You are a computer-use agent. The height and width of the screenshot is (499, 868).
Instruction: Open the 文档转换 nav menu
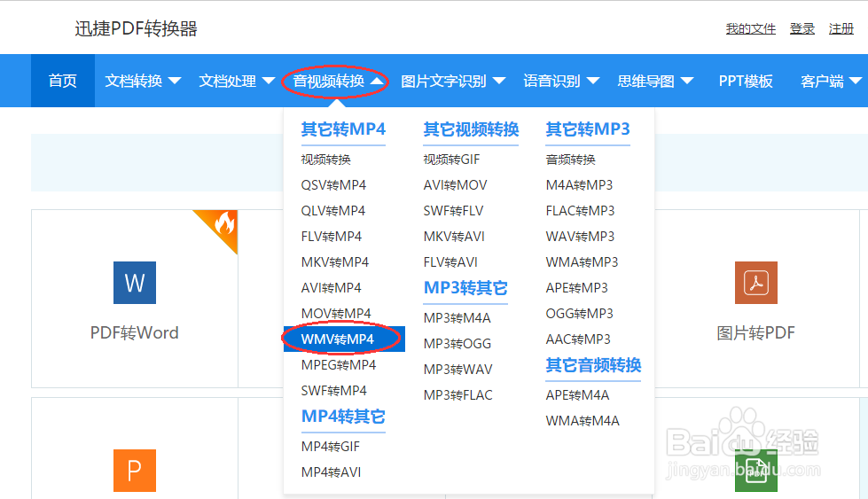[x=133, y=82]
